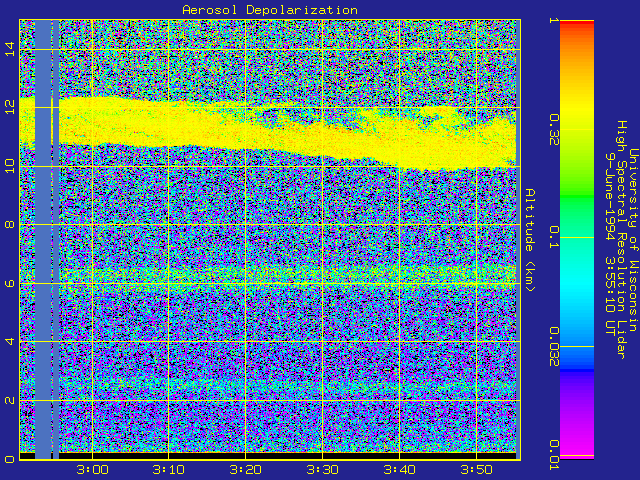Click the altitude label 12
Screen dimensions: 640x480
click(x=10, y=107)
